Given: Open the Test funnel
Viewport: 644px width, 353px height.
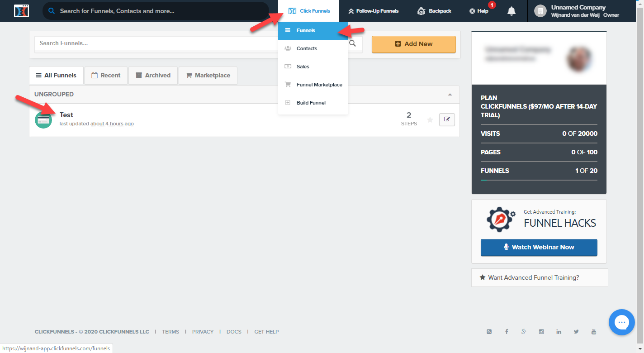Looking at the screenshot, I should click(x=66, y=115).
